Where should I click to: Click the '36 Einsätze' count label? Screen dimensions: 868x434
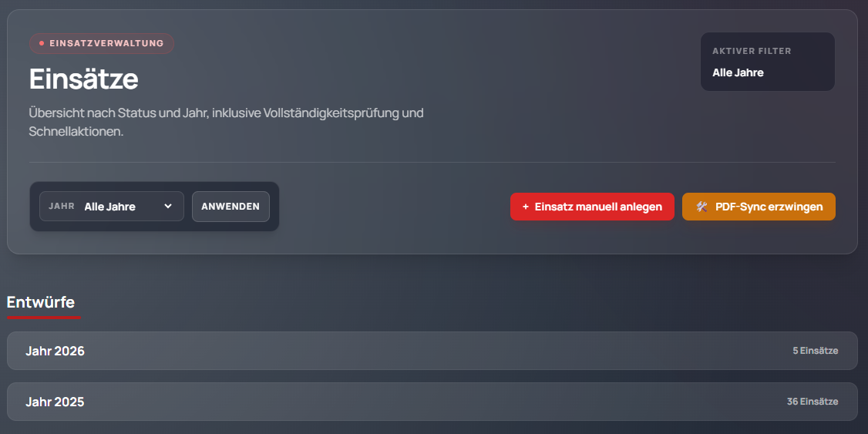[812, 402]
